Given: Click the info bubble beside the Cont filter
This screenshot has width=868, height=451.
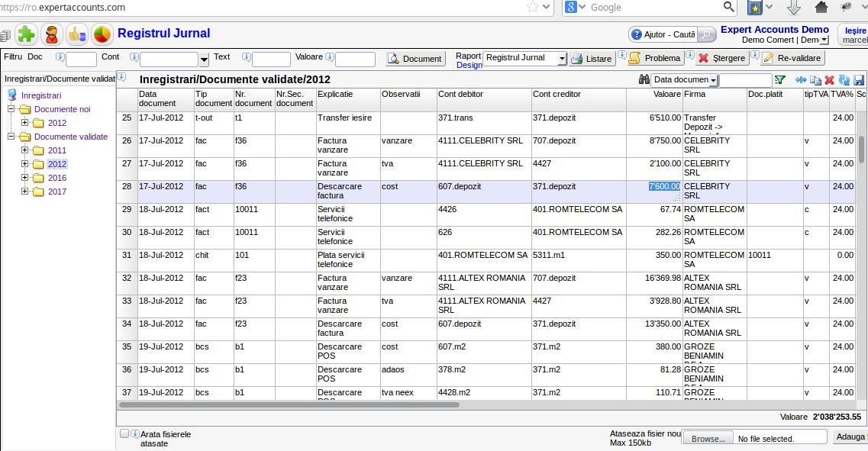Looking at the screenshot, I should (134, 56).
